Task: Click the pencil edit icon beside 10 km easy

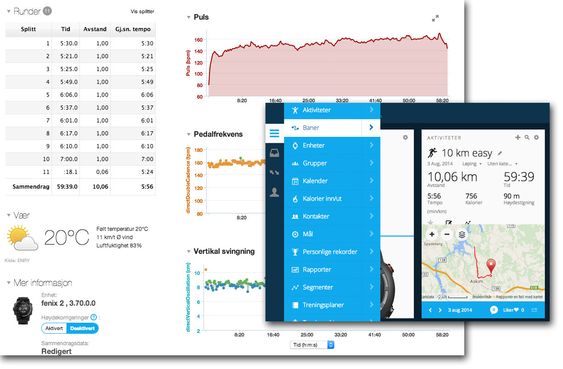Action: click(x=499, y=153)
